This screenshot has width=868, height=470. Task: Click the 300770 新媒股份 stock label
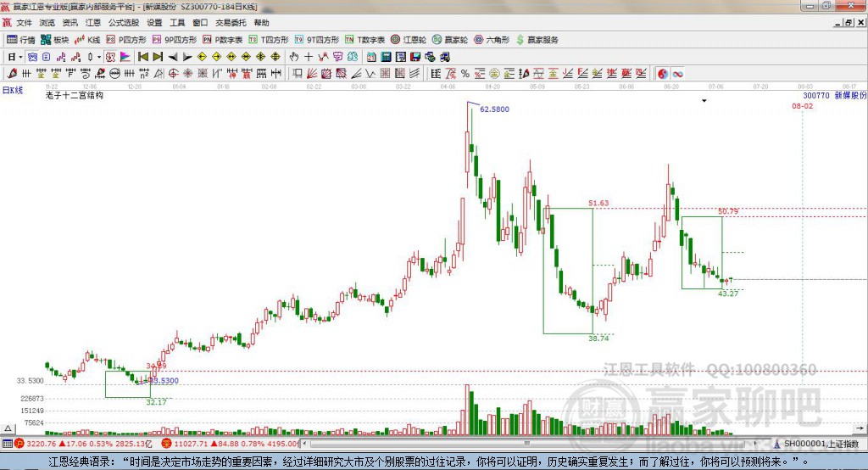[x=835, y=95]
